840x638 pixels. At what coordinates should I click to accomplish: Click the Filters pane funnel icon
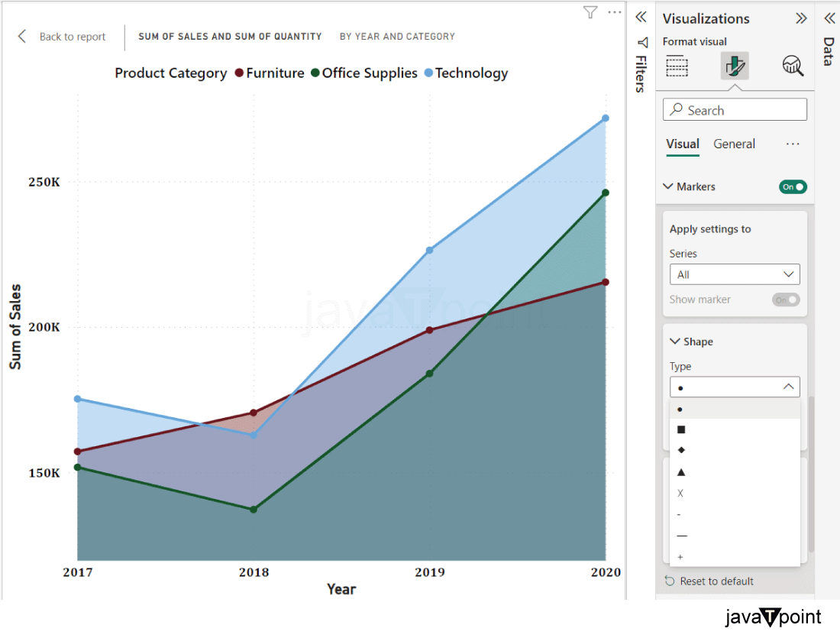[x=643, y=42]
